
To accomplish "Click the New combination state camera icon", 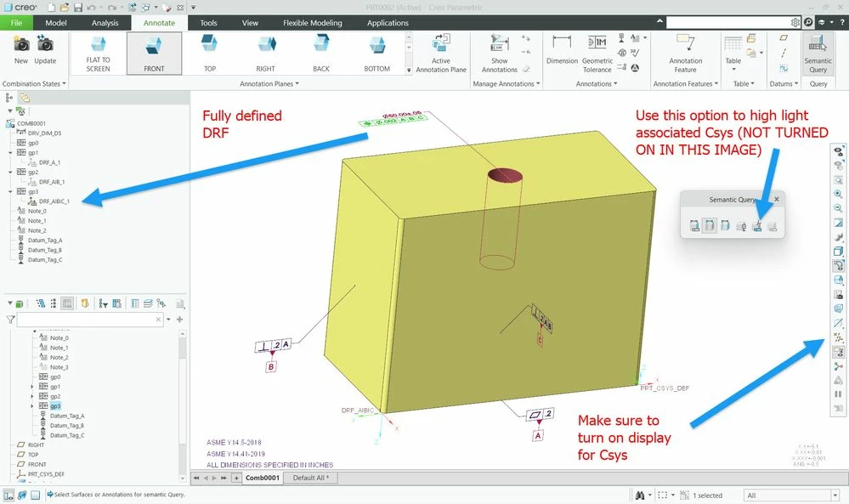I will 21,49.
